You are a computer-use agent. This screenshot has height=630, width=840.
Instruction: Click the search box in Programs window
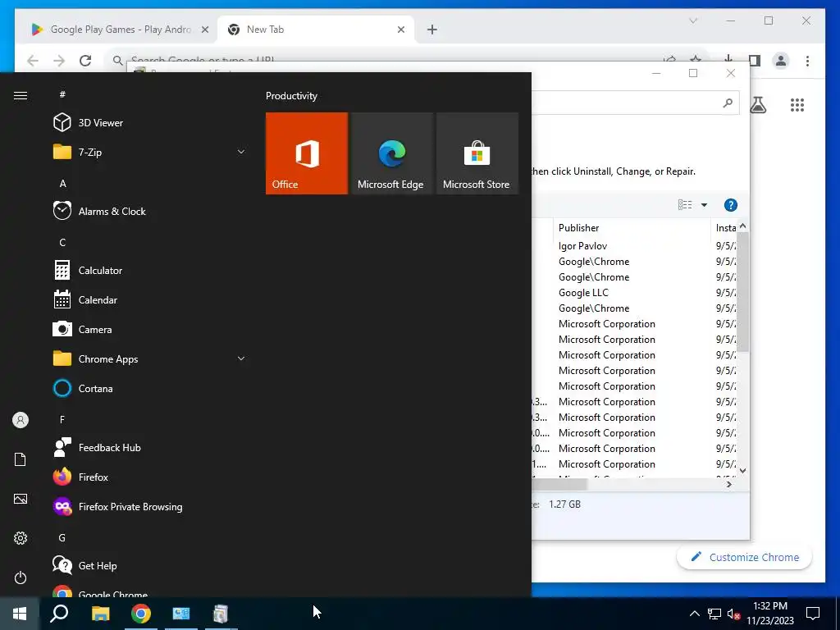click(x=635, y=103)
